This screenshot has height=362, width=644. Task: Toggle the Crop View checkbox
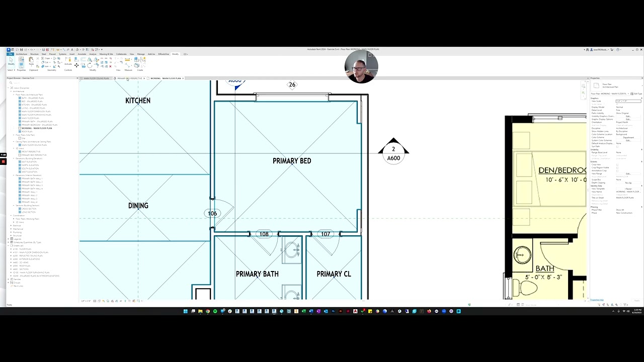[617, 164]
